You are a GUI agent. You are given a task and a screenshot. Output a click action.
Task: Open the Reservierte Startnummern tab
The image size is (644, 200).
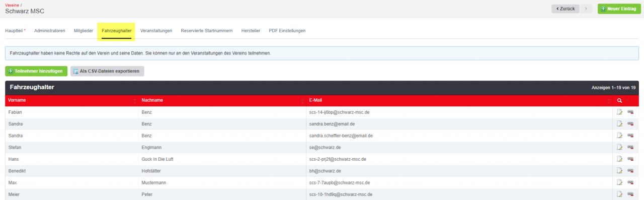tap(207, 31)
